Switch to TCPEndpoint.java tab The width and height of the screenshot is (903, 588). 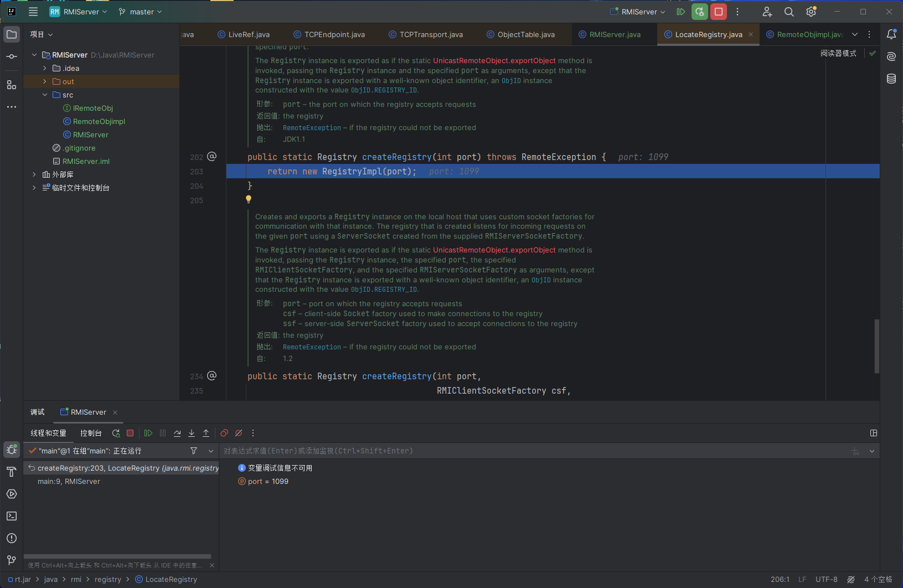[x=329, y=34]
